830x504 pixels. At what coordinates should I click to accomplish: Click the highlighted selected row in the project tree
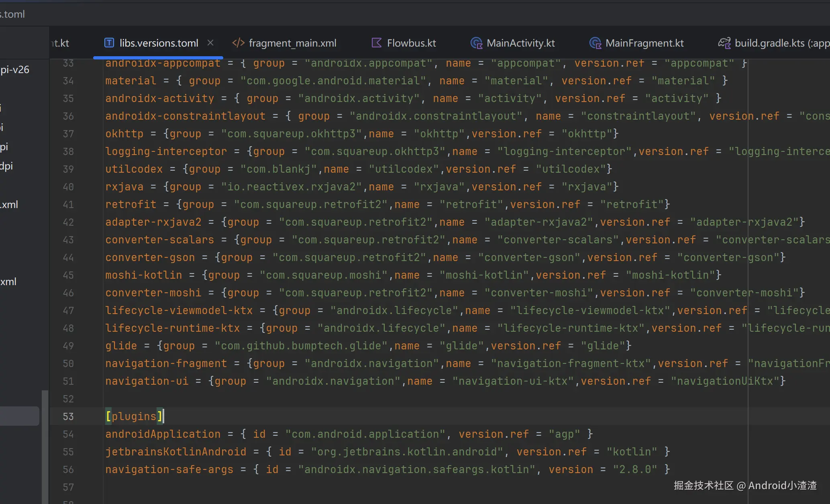(19, 416)
